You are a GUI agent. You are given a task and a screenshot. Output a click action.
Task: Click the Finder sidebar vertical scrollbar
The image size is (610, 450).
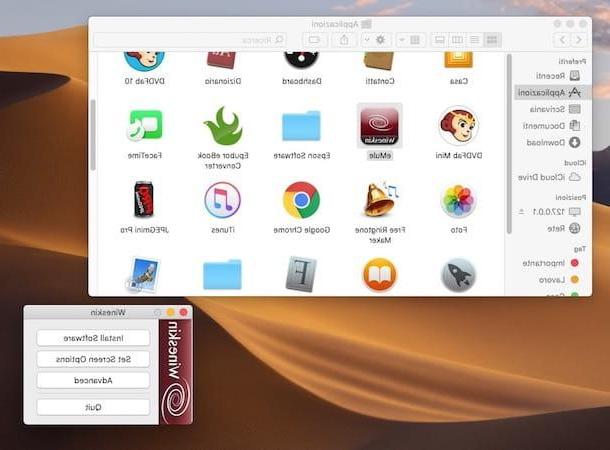coord(509,144)
